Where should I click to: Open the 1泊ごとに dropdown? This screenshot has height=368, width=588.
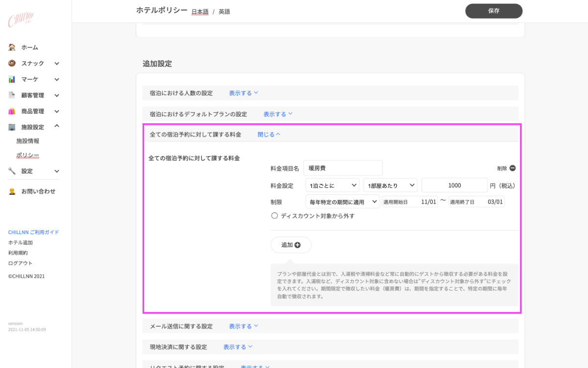tap(332, 185)
